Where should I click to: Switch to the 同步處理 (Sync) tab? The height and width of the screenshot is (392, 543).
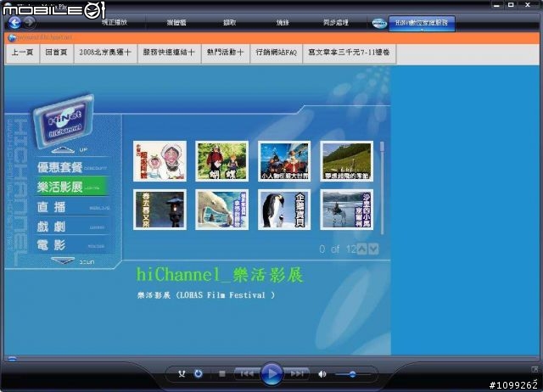tap(336, 23)
